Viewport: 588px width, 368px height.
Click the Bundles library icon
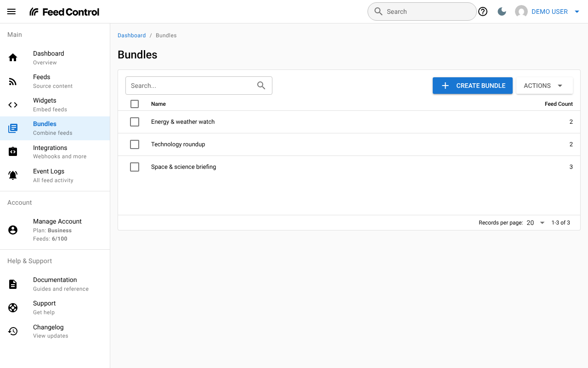click(13, 128)
